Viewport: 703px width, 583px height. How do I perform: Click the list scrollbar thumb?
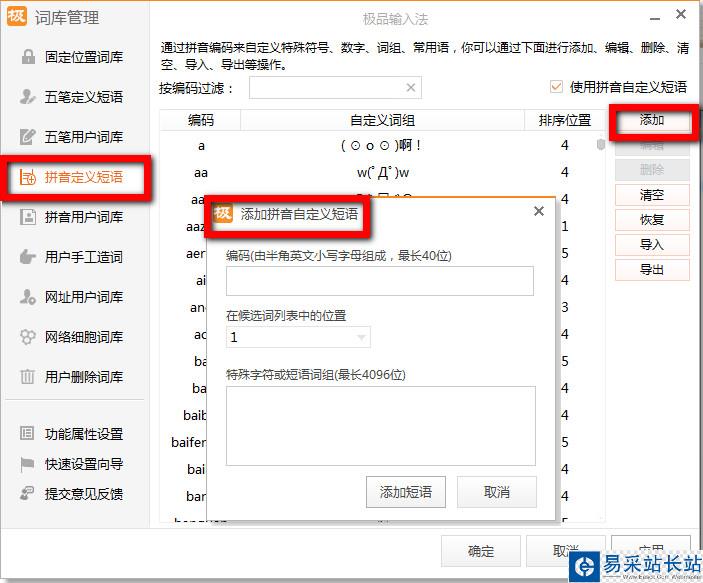point(601,144)
